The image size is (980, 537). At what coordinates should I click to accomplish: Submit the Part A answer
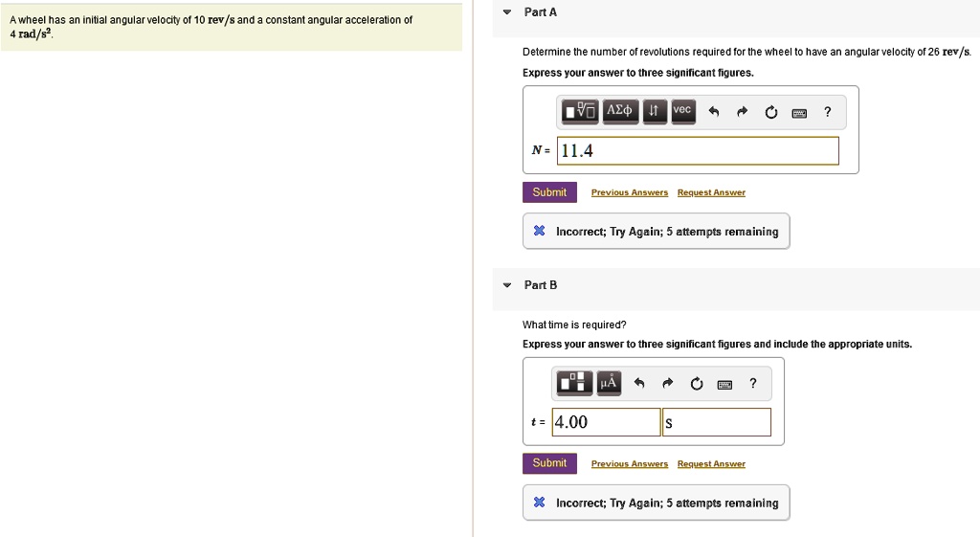click(x=549, y=192)
